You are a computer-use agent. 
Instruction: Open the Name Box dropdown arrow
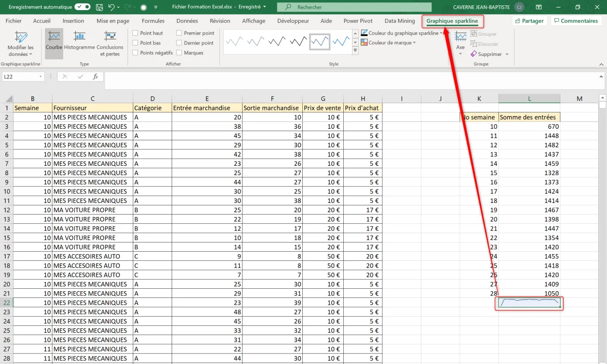pyautogui.click(x=40, y=77)
